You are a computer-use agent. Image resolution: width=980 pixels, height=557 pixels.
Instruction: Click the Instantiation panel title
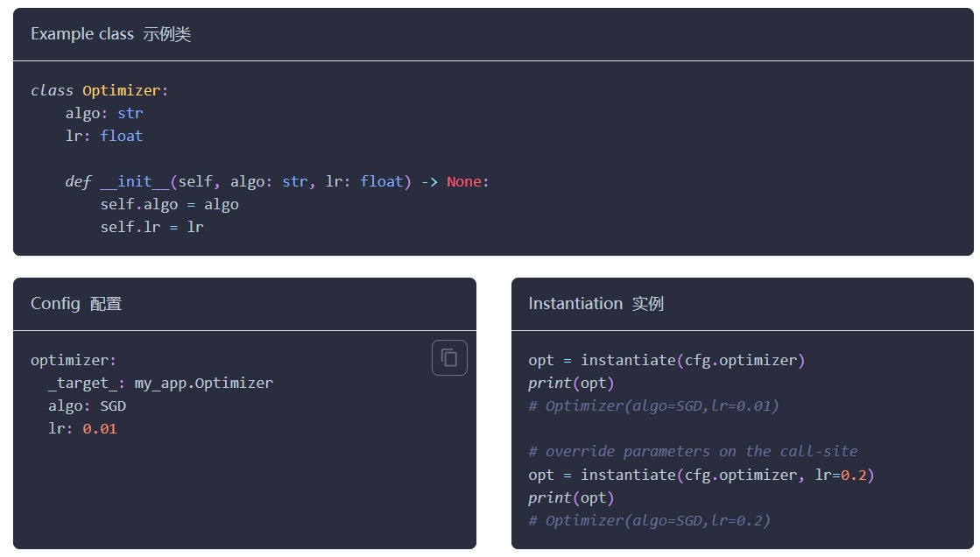click(x=596, y=304)
